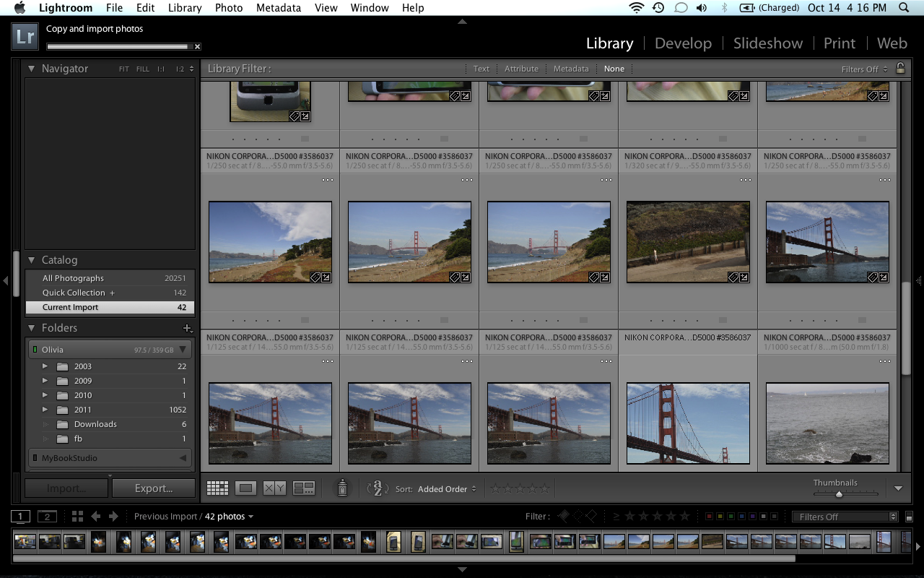Cancel import with progress bar X

pyautogui.click(x=197, y=47)
